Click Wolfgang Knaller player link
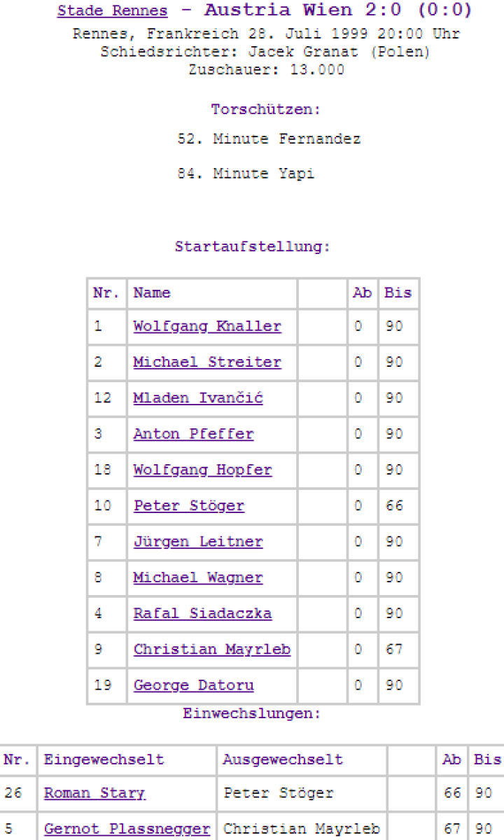 (207, 327)
